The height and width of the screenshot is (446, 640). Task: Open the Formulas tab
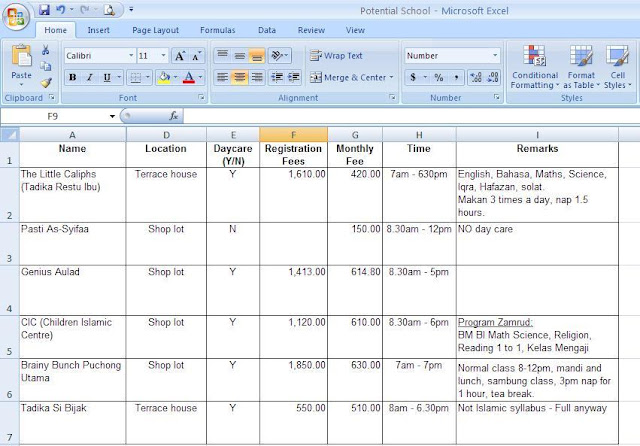218,30
